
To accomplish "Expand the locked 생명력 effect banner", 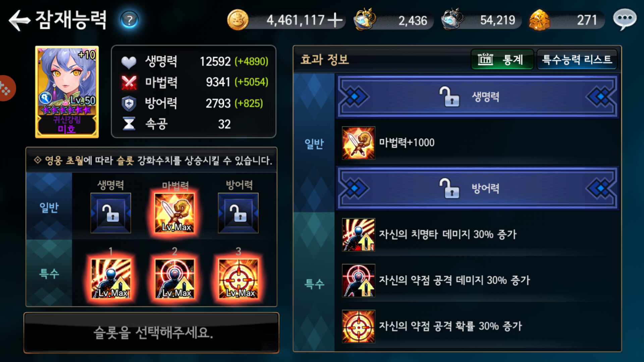I will (478, 97).
